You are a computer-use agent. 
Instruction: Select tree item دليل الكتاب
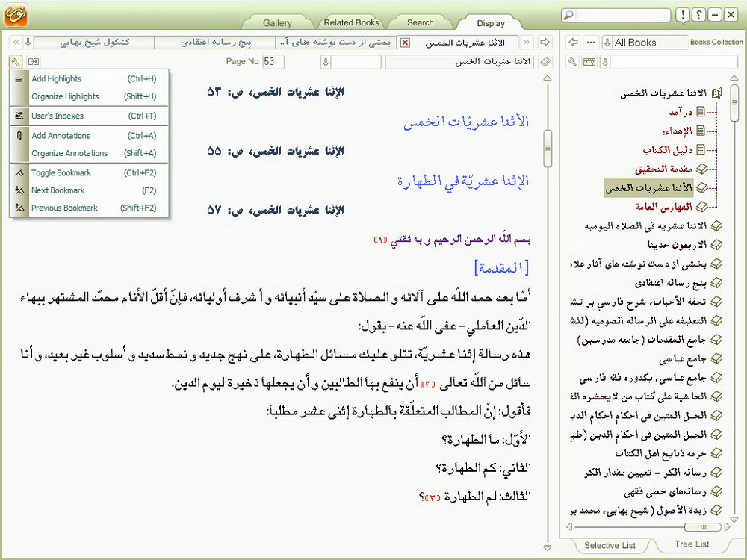[x=667, y=150]
